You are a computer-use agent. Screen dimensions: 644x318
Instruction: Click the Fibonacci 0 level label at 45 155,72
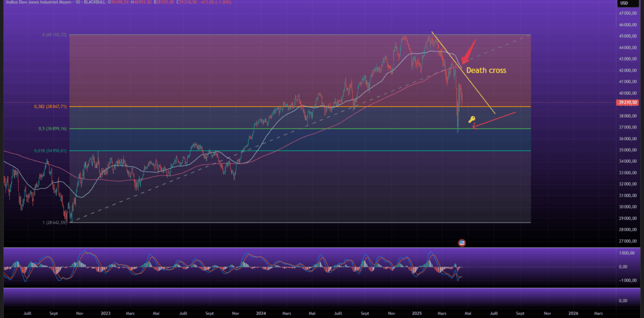[x=54, y=35]
